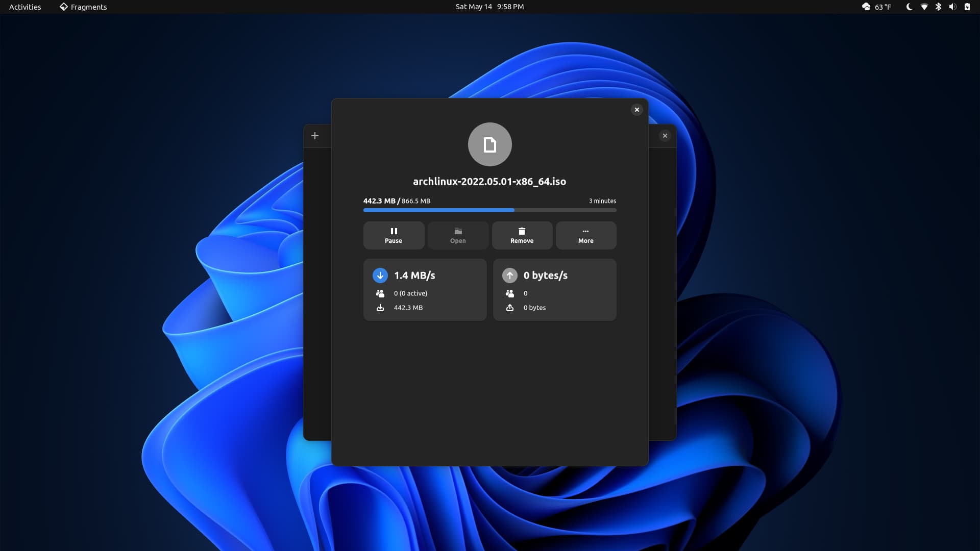Screen dimensions: 980x551
Task: Remove the archlinux torrent
Action: 522,235
